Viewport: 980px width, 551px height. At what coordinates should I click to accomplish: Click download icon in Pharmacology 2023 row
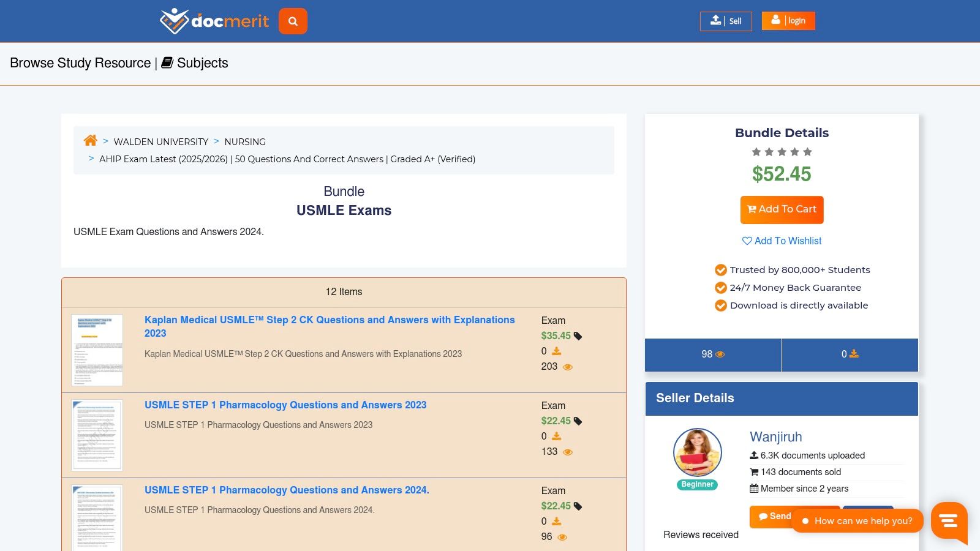point(556,436)
